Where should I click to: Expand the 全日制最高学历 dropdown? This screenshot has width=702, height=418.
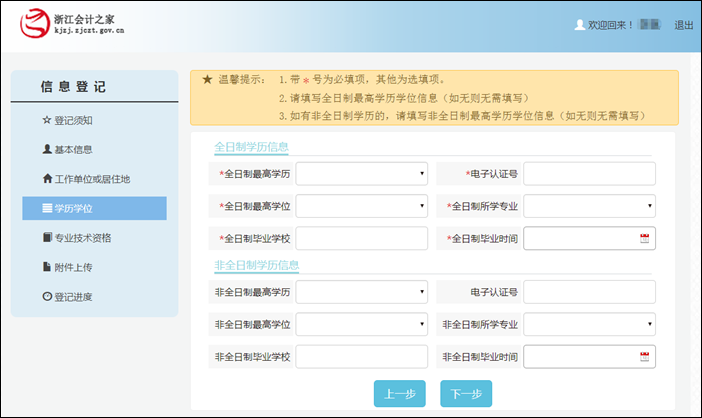click(361, 174)
